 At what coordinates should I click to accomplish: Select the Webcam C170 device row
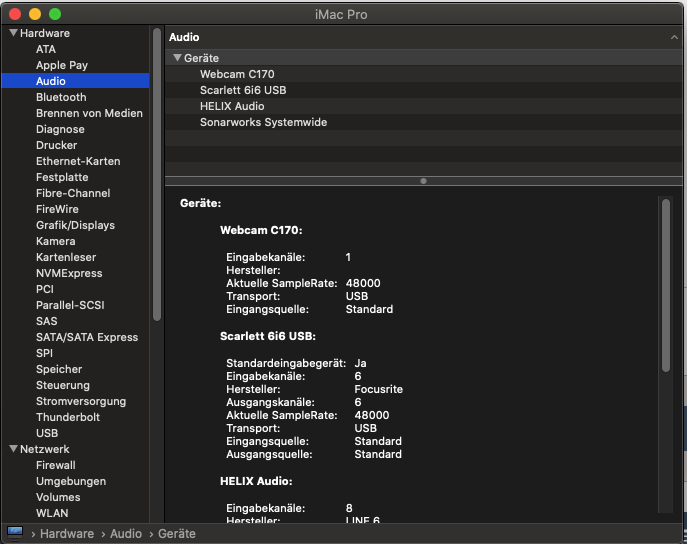pos(237,74)
